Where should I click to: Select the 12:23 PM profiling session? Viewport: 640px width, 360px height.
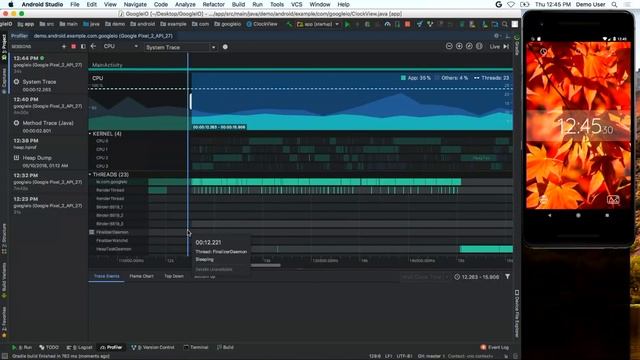click(x=48, y=205)
